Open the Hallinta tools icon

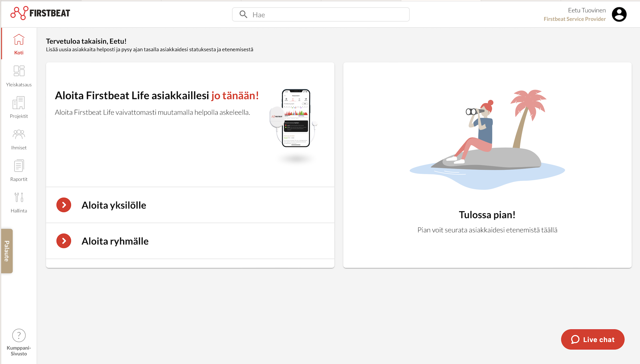19,197
